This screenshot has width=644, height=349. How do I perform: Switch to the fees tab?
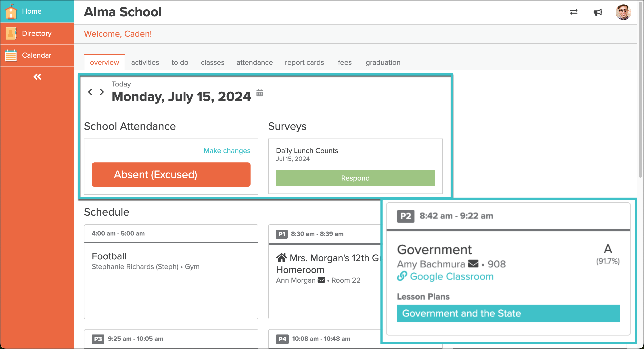tap(345, 62)
